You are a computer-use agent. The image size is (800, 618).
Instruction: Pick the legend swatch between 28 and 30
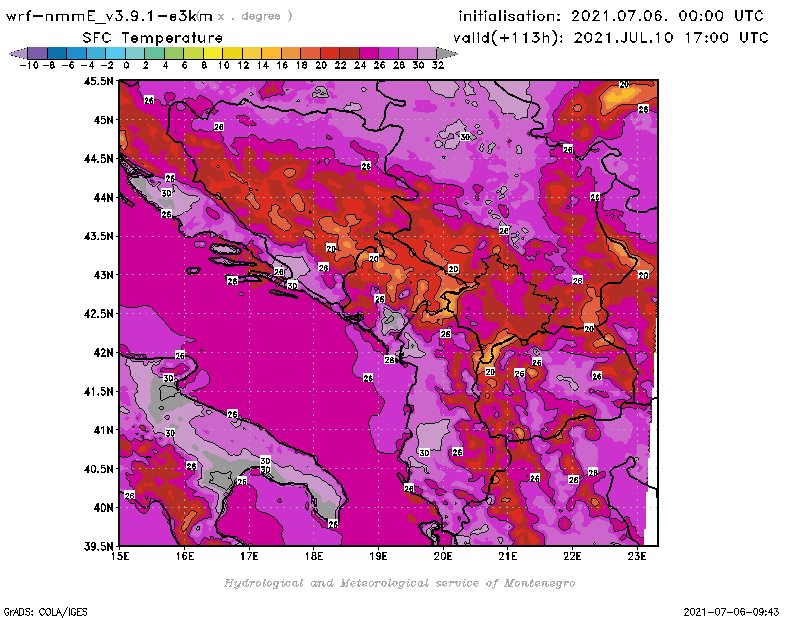coord(407,53)
